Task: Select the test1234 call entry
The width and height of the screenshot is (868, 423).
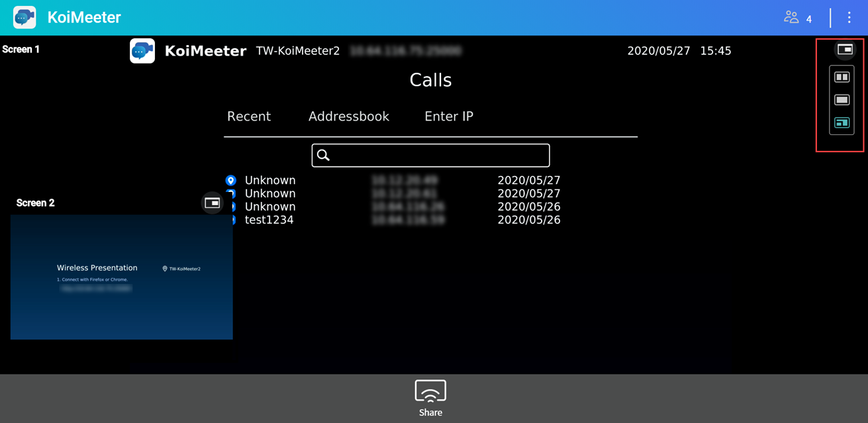Action: point(269,220)
